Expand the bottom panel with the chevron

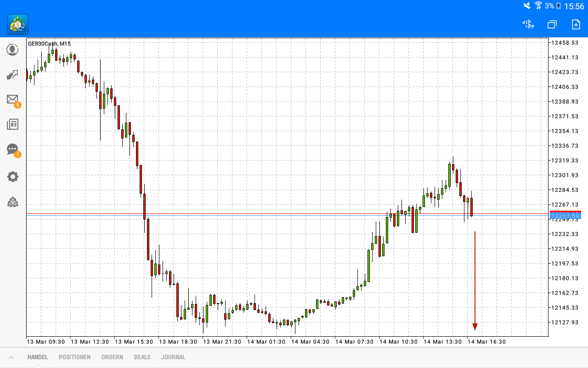[11, 356]
